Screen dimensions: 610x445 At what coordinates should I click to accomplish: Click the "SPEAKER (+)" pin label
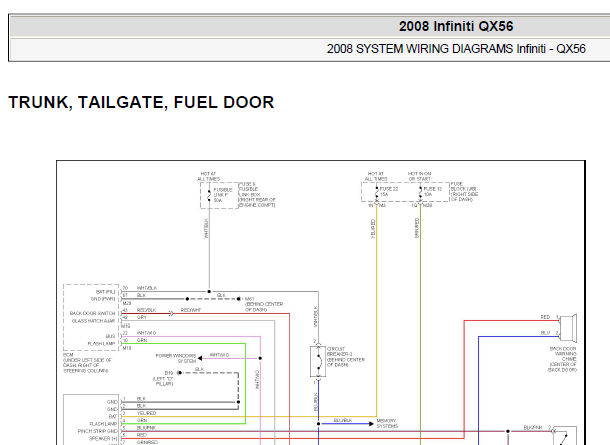[103, 438]
